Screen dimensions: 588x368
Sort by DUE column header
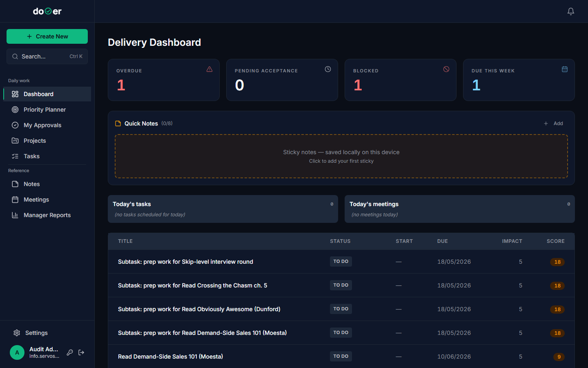pyautogui.click(x=443, y=241)
